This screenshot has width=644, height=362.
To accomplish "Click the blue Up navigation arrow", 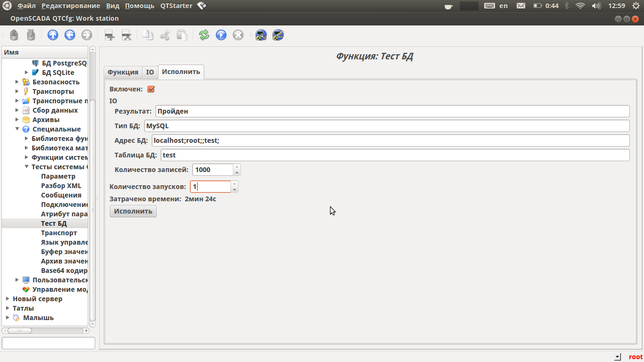I will click(x=53, y=35).
